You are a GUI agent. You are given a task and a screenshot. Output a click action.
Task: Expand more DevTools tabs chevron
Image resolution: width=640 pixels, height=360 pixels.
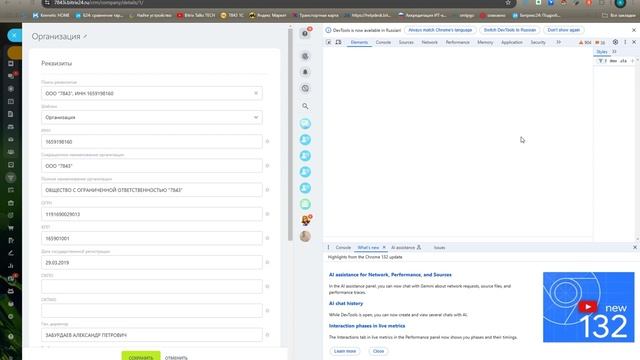pyautogui.click(x=559, y=42)
